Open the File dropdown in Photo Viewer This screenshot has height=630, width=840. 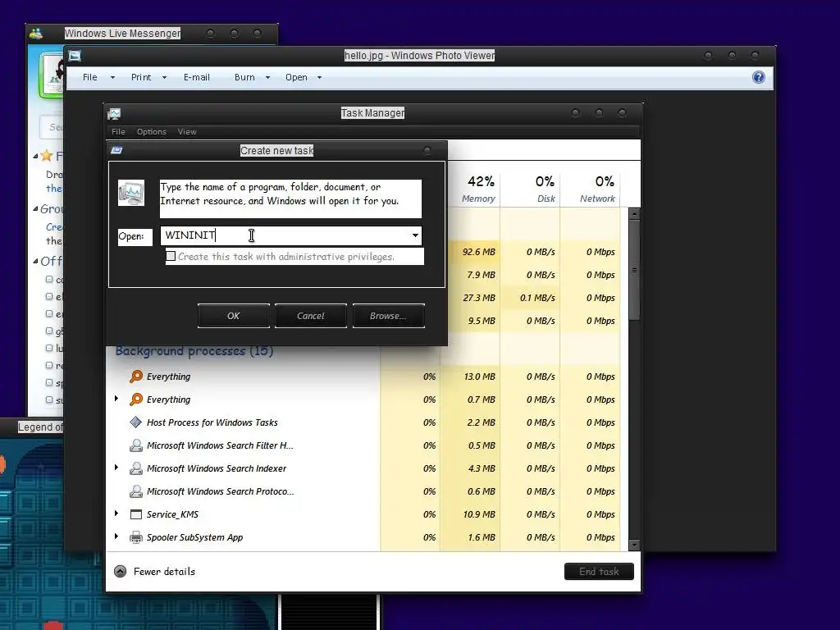[112, 78]
